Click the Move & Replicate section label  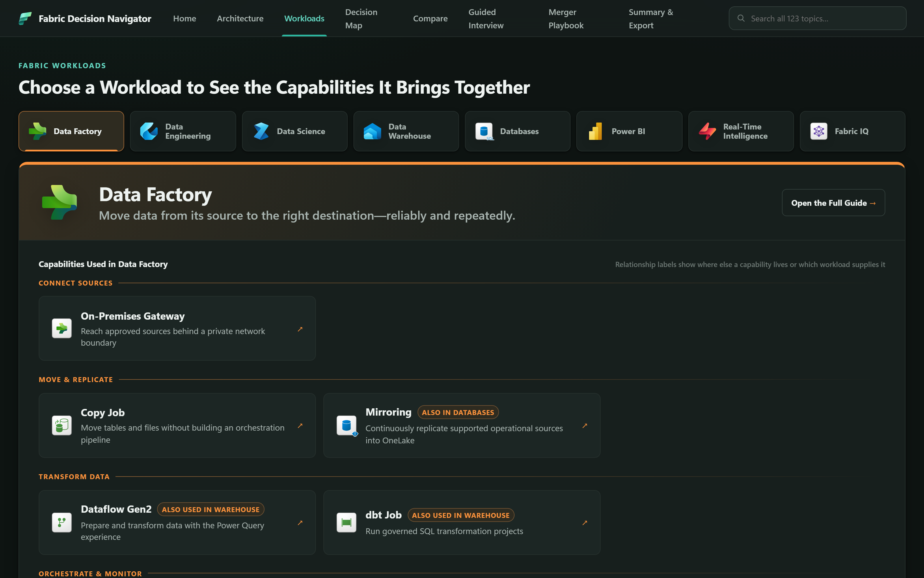[x=76, y=379]
